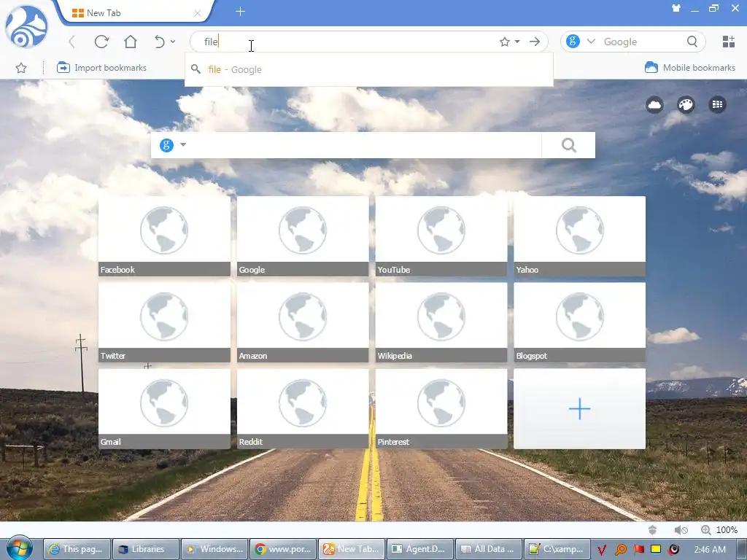This screenshot has height=560, width=747.
Task: Click the bookmarks bar star icon
Action: tap(21, 68)
